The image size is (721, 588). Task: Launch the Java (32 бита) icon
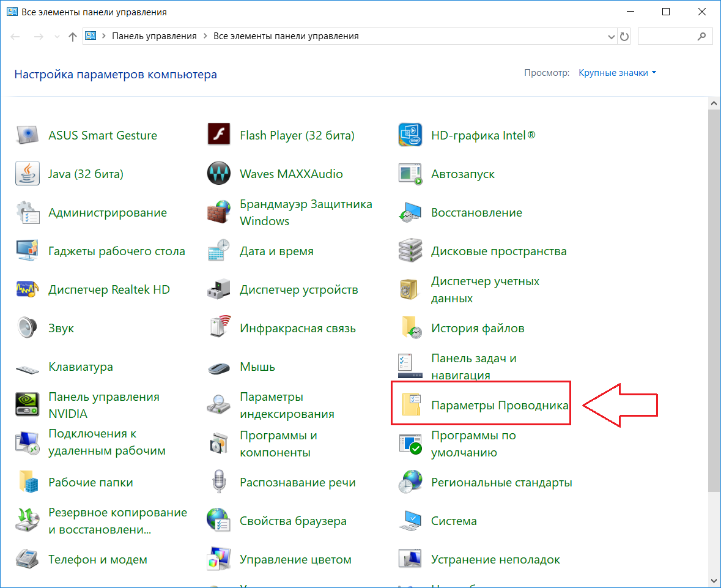(x=28, y=174)
